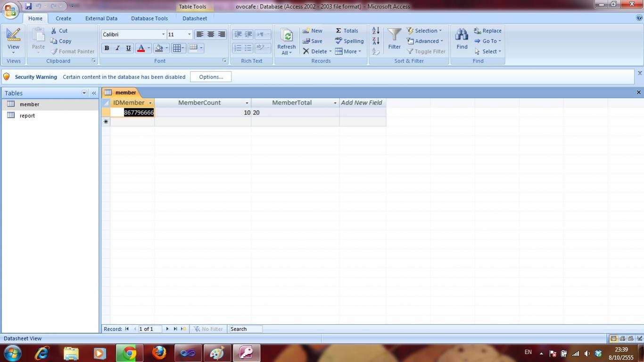This screenshot has height=362, width=644.
Task: Click Search box in record navigator
Action: coord(245,329)
